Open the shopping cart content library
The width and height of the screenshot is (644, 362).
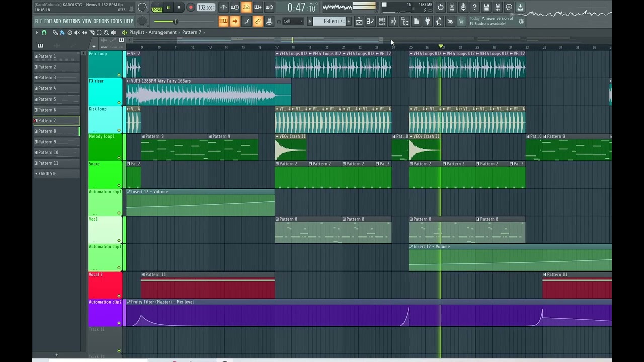(x=461, y=21)
